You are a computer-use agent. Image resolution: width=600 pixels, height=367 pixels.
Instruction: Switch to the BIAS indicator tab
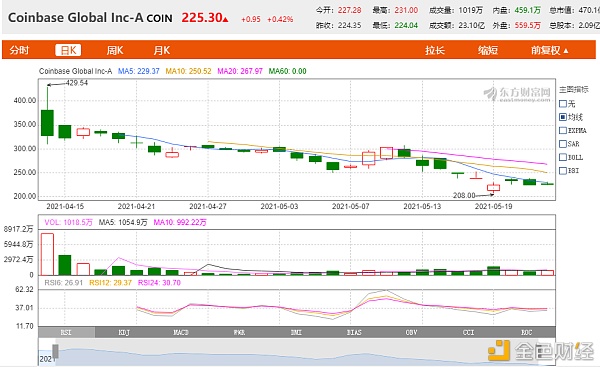[x=354, y=332]
